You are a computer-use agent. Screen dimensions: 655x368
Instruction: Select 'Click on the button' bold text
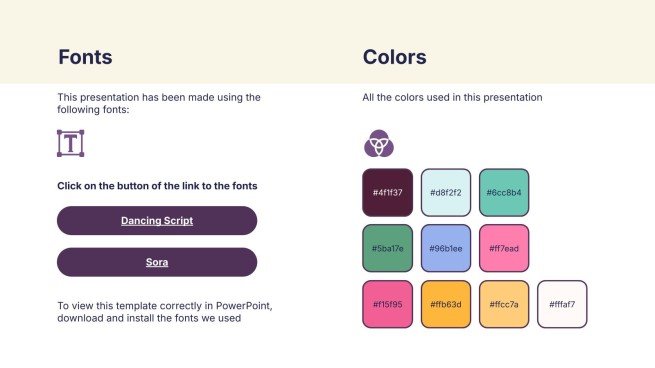click(x=157, y=186)
